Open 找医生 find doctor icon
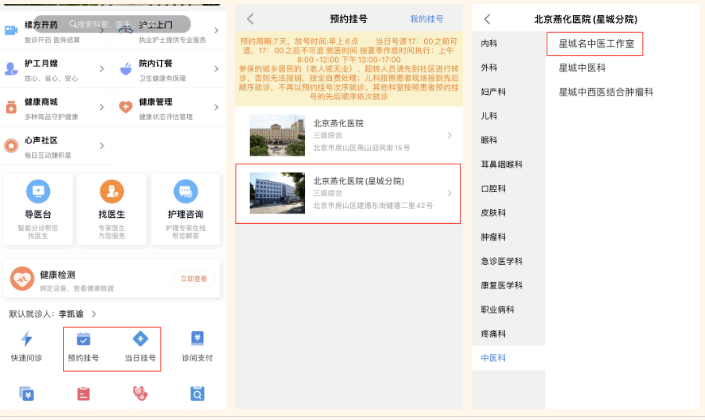This screenshot has width=705, height=420. [111, 191]
